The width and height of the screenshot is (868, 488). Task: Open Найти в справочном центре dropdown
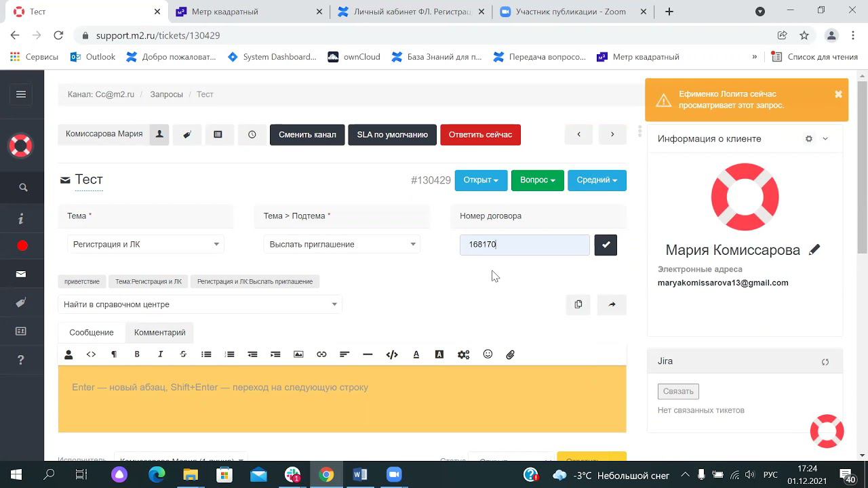click(x=200, y=305)
